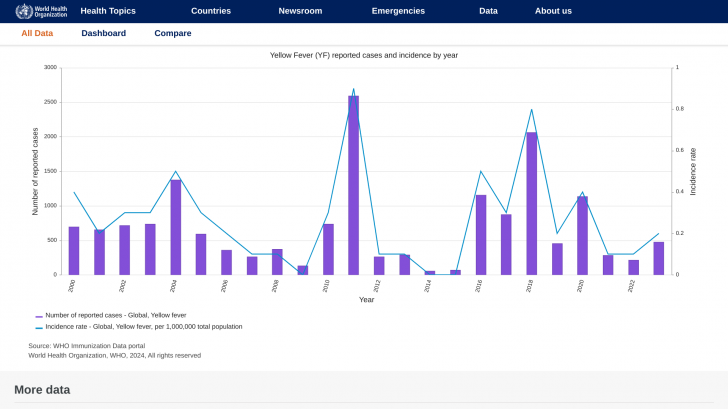This screenshot has width=728, height=409.
Task: Open the Newsroom menu item
Action: 300,11
